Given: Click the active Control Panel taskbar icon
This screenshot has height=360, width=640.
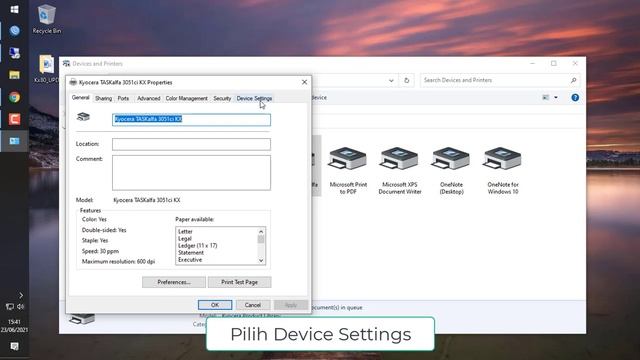Looking at the screenshot, I should (x=14, y=141).
